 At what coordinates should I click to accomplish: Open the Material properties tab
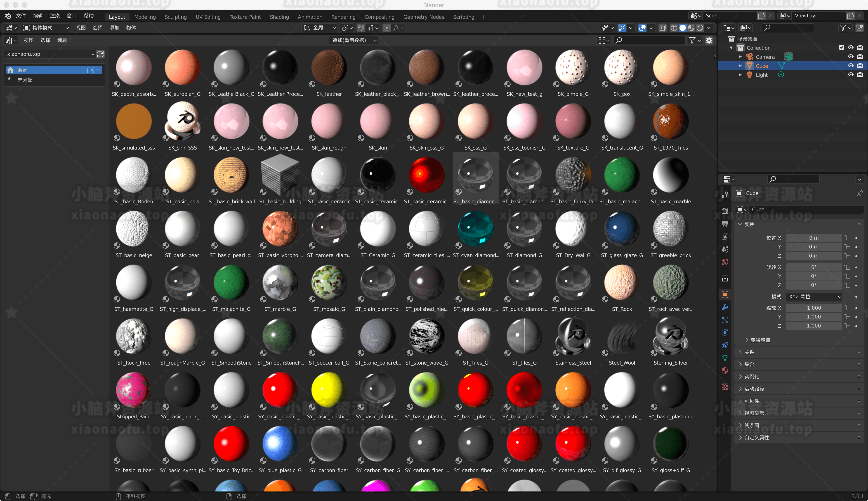(x=725, y=371)
